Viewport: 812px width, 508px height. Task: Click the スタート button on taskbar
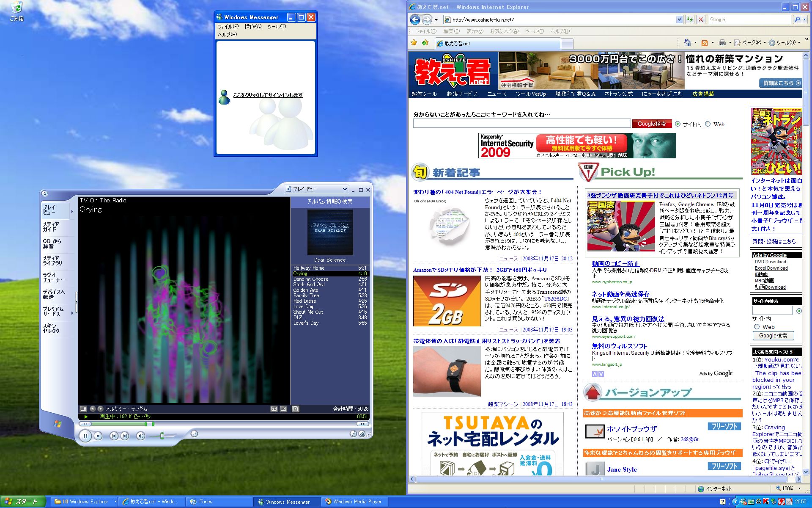click(22, 502)
